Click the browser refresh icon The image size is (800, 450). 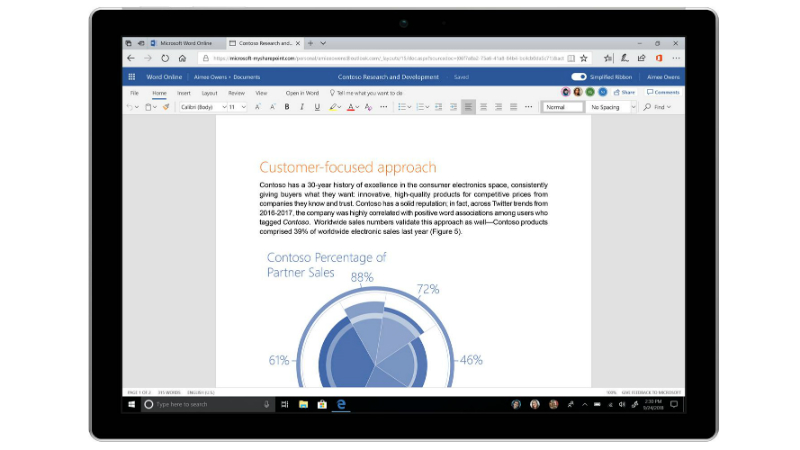(165, 58)
